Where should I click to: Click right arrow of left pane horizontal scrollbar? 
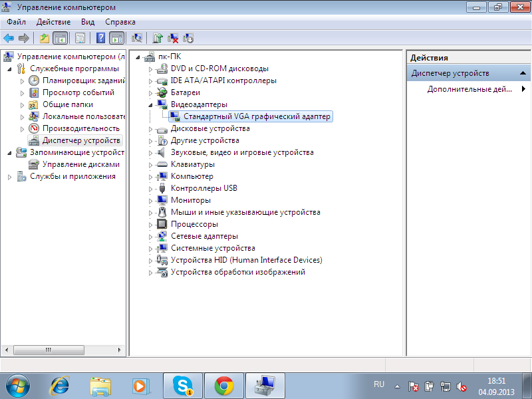[119, 350]
